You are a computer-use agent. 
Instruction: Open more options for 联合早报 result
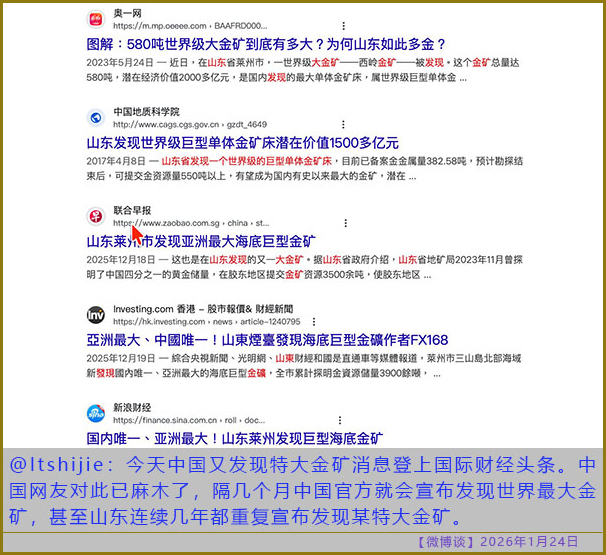pyautogui.click(x=346, y=223)
